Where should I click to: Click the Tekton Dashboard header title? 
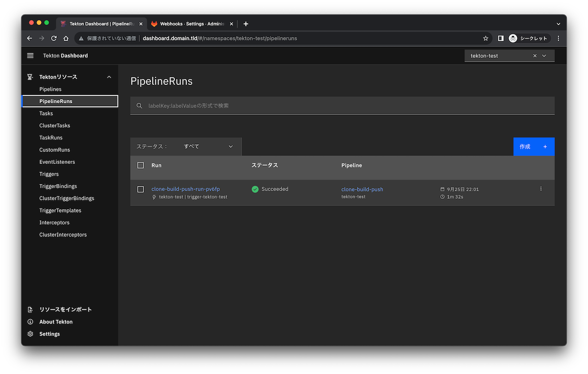[x=65, y=55]
